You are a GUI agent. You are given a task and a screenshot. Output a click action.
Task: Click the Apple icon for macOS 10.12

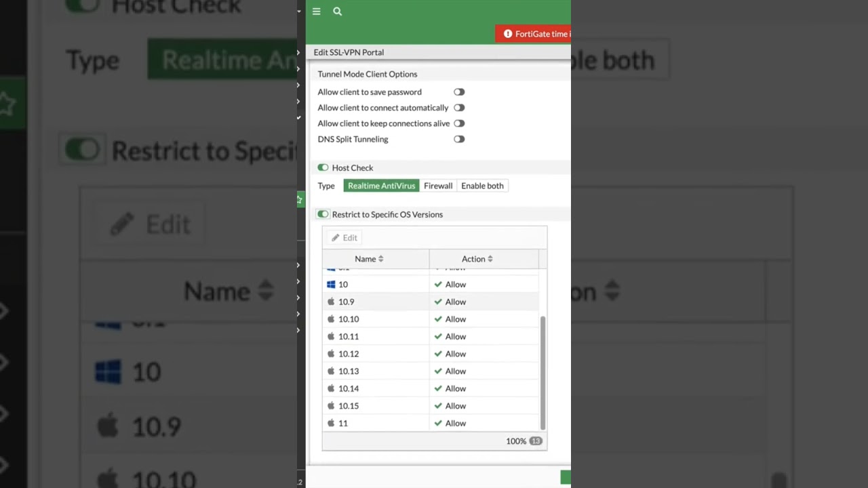tap(331, 354)
